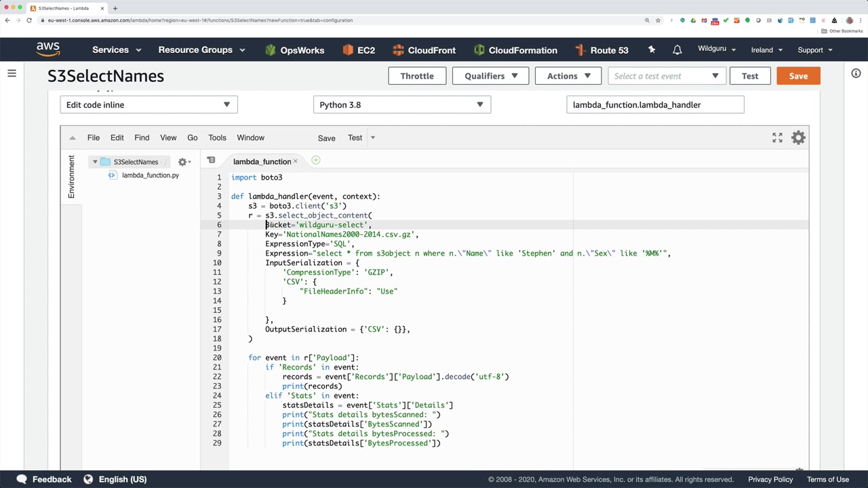Click the pin shortcuts icon in navbar
The height and width of the screenshot is (488, 868).
click(652, 50)
